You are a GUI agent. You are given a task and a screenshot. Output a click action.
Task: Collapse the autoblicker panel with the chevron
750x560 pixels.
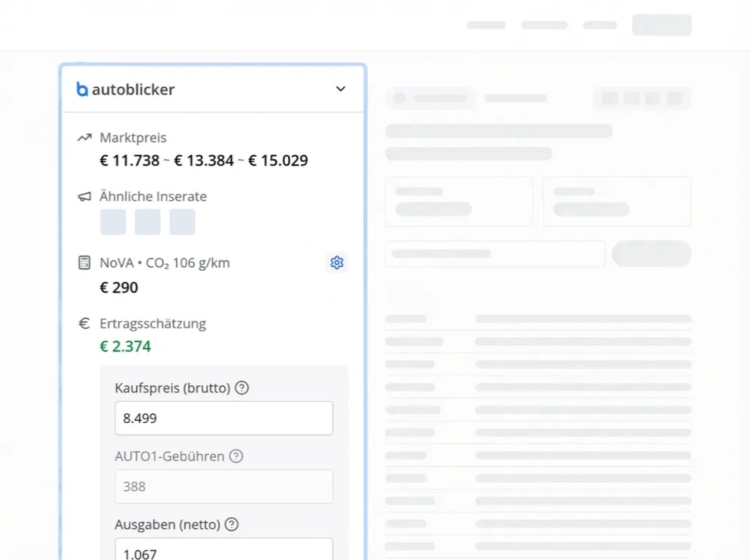click(x=341, y=89)
